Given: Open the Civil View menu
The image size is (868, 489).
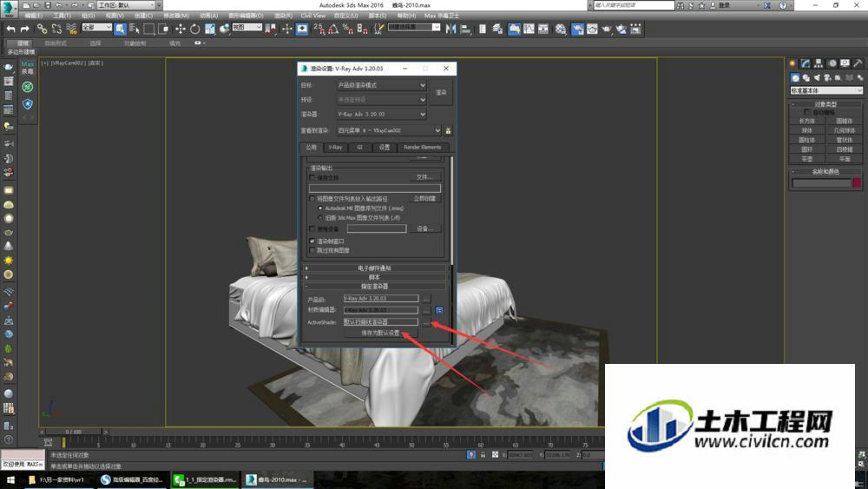Looking at the screenshot, I should (313, 16).
